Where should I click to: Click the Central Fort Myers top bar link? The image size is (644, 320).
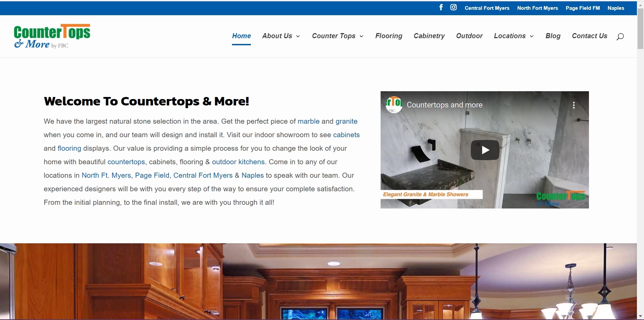pos(487,8)
